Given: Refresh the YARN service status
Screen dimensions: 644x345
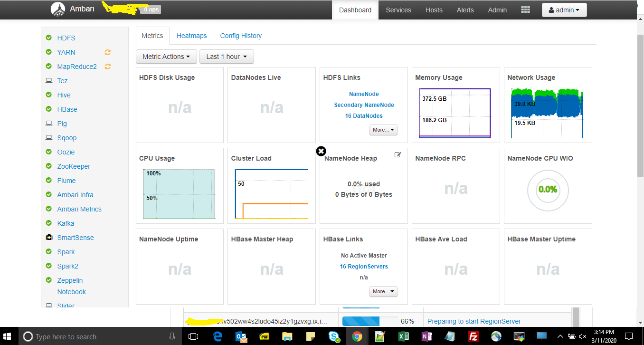Looking at the screenshot, I should (x=107, y=52).
